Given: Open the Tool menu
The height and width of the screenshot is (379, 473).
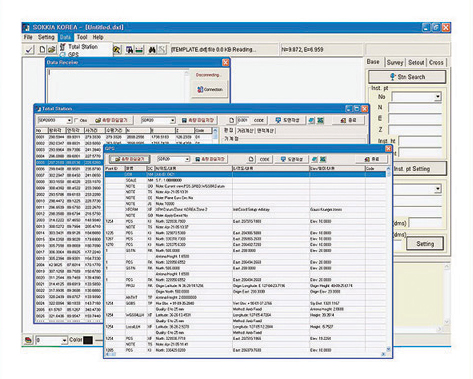Looking at the screenshot, I should click(82, 37).
